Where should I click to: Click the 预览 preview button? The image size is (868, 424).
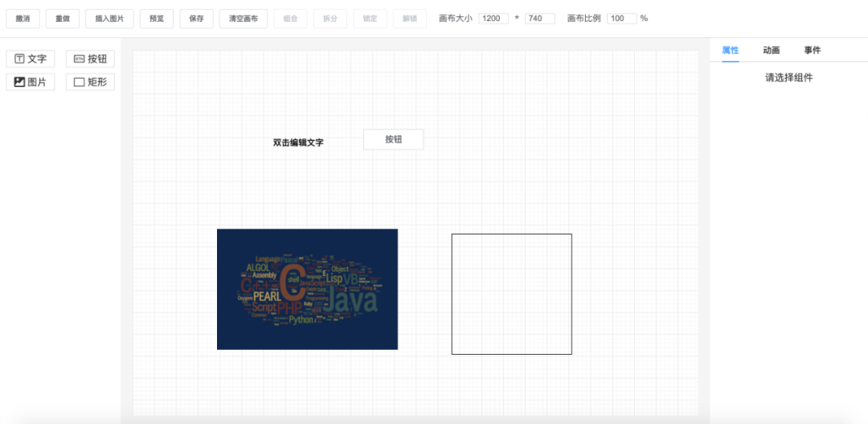157,19
